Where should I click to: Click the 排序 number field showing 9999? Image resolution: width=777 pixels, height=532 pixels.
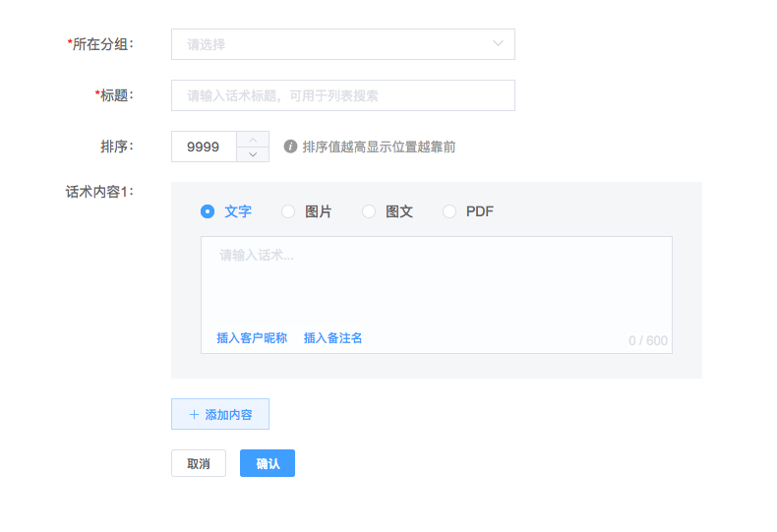(x=204, y=147)
